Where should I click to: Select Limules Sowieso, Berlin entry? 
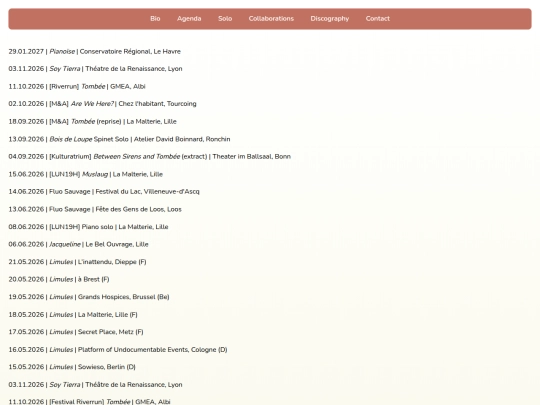72,367
